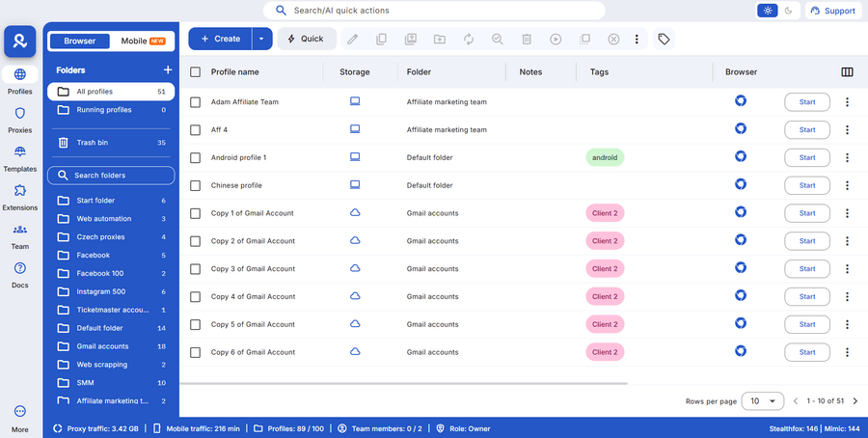The height and width of the screenshot is (438, 868).
Task: Switch to light theme with sun icon
Action: click(768, 11)
